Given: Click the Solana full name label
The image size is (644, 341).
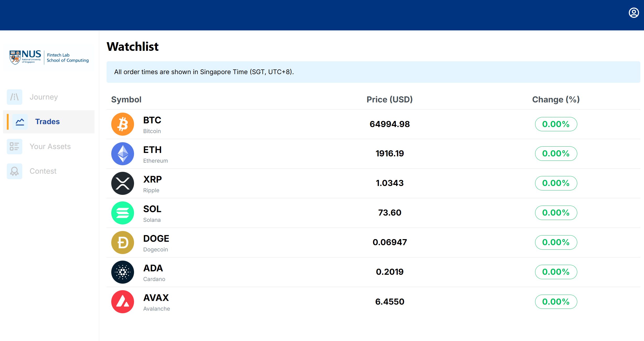Looking at the screenshot, I should (x=152, y=220).
